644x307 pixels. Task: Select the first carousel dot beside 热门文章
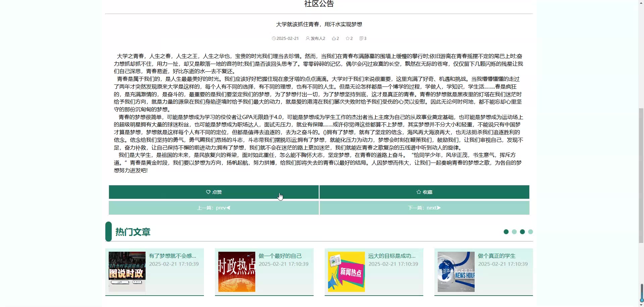(506, 232)
